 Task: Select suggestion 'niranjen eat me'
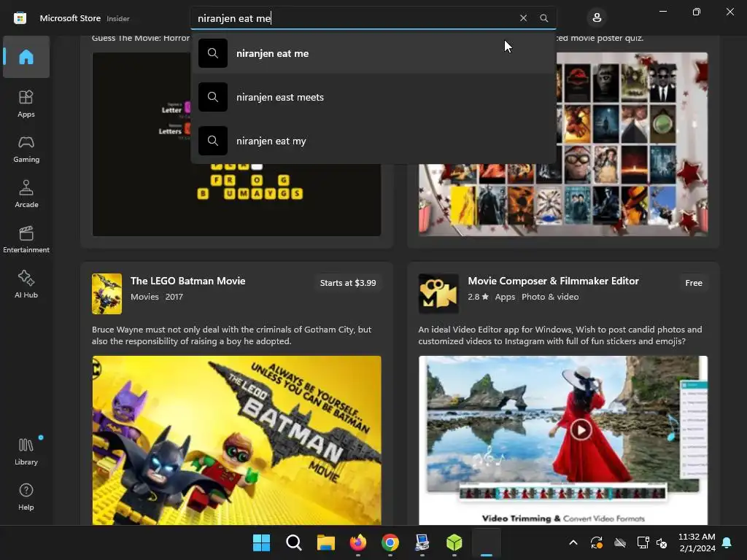[373, 53]
